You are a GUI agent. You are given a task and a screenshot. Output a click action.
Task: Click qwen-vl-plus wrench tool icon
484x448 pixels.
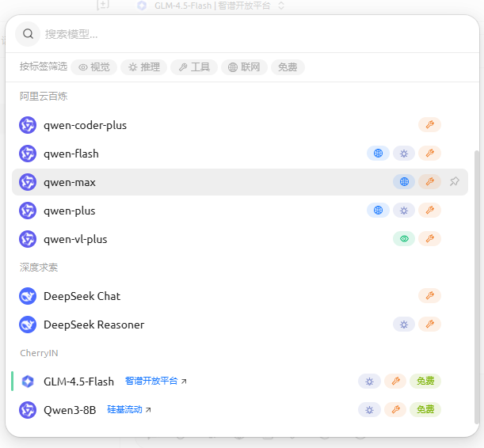[429, 239]
